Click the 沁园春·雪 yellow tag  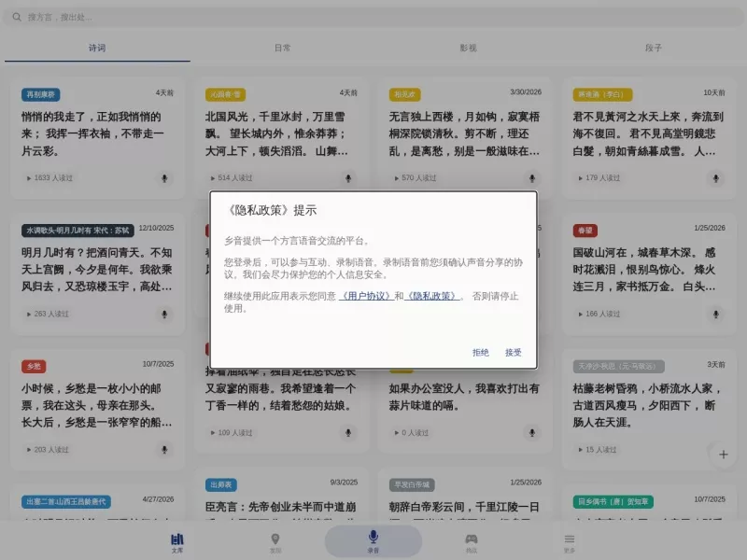pos(225,94)
